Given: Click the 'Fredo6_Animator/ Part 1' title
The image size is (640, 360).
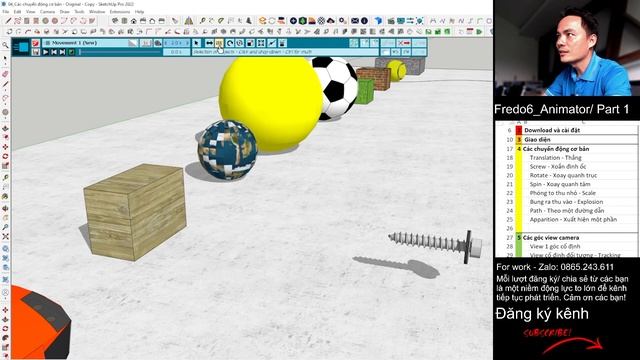Looking at the screenshot, I should (562, 109).
